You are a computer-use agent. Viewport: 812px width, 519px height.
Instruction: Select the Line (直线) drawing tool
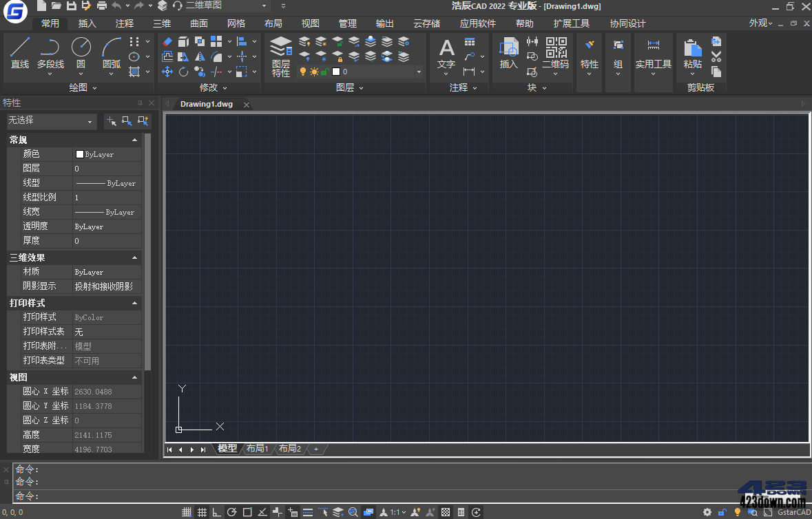coord(20,48)
